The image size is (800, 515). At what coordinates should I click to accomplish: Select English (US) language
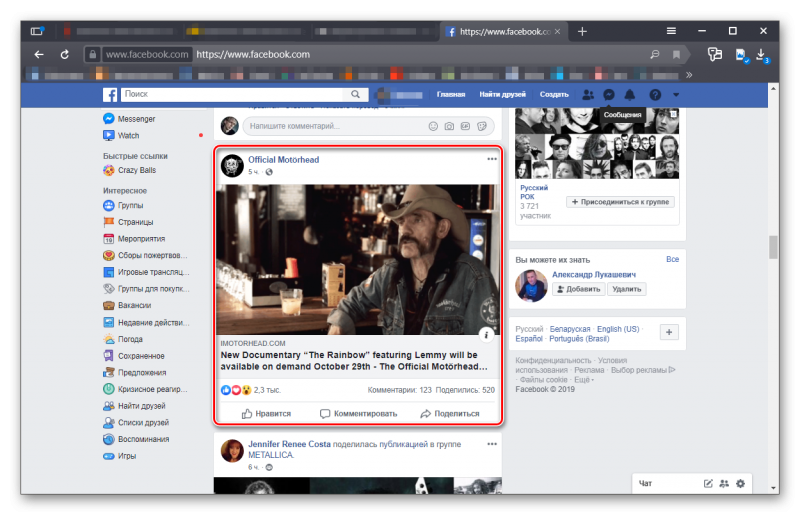(x=618, y=329)
